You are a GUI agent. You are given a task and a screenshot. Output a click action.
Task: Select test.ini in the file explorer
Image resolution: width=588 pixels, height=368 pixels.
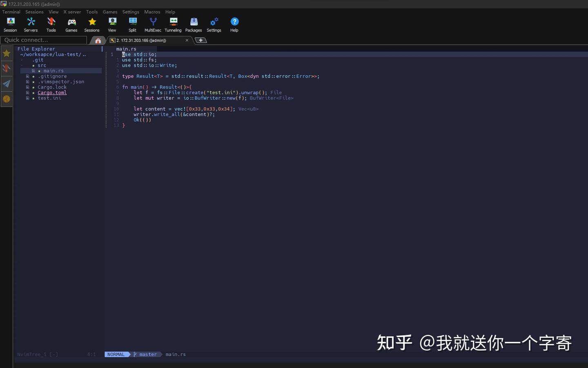(49, 98)
